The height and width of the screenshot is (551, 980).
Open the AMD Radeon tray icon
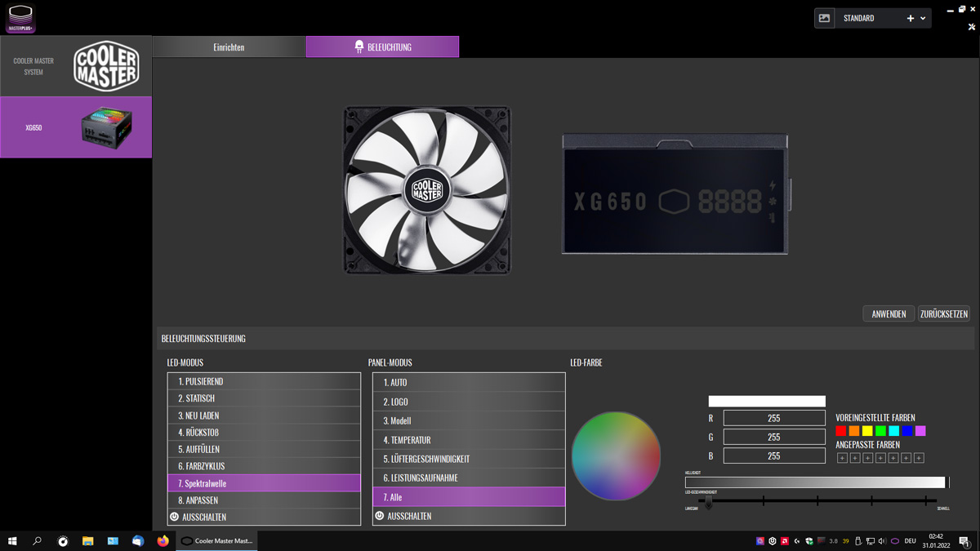785,541
